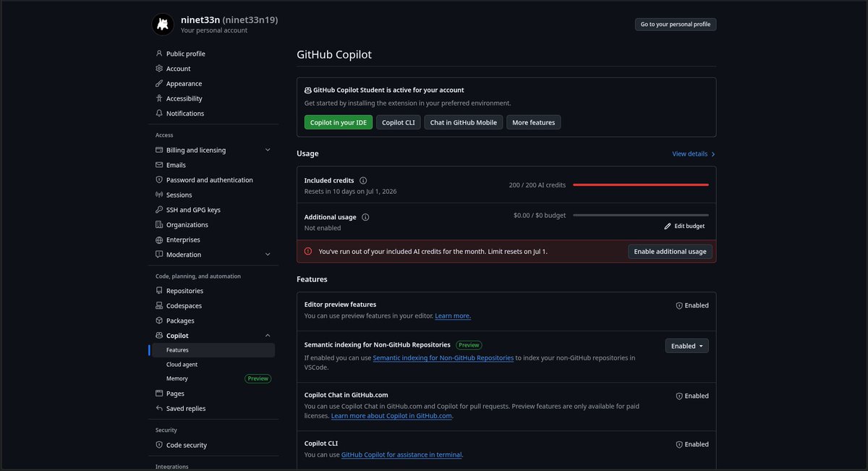Image resolution: width=868 pixels, height=471 pixels.
Task: Click the Resets in 10 days text
Action: [351, 192]
